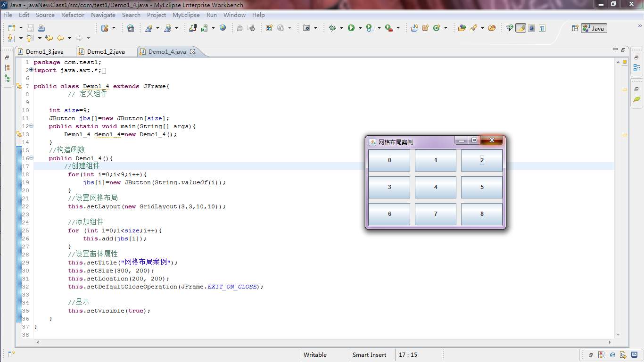644x362 pixels.
Task: Click the Open Perspective icon
Action: (x=575, y=28)
